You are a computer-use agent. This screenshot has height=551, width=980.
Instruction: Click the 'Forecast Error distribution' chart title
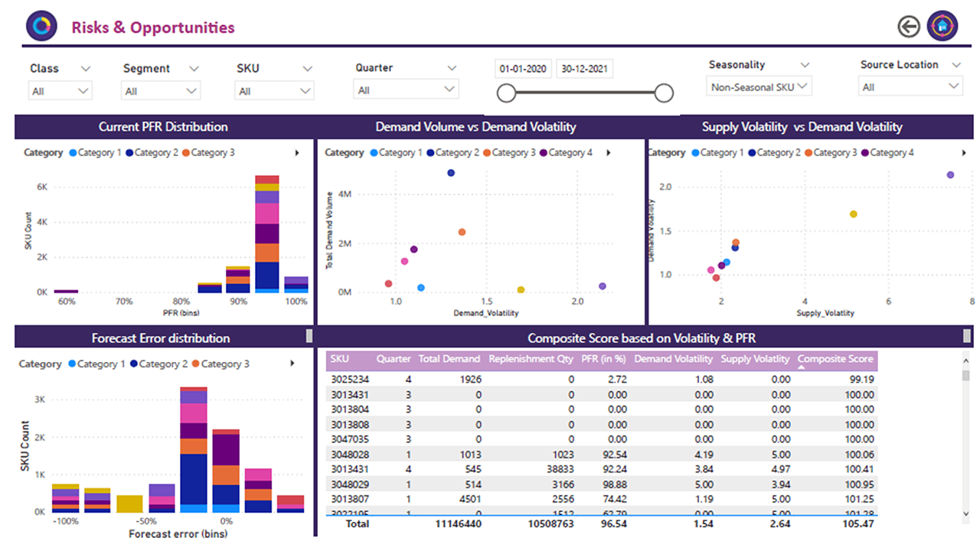coord(161,338)
